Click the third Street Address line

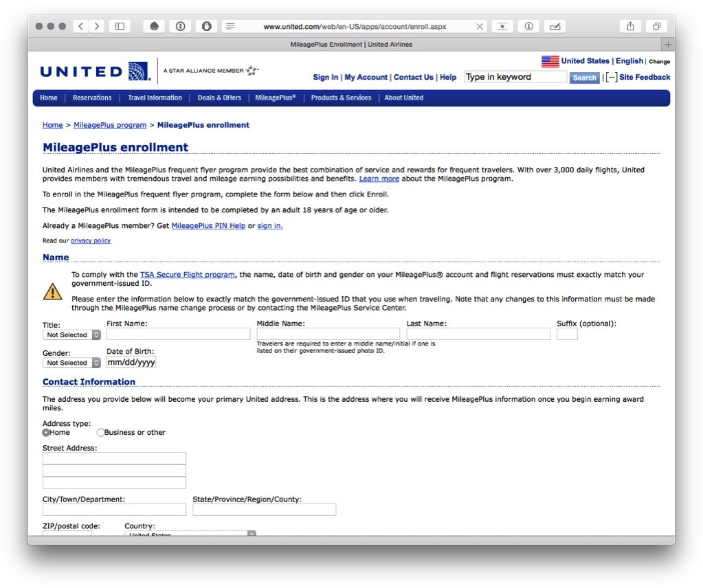click(114, 483)
